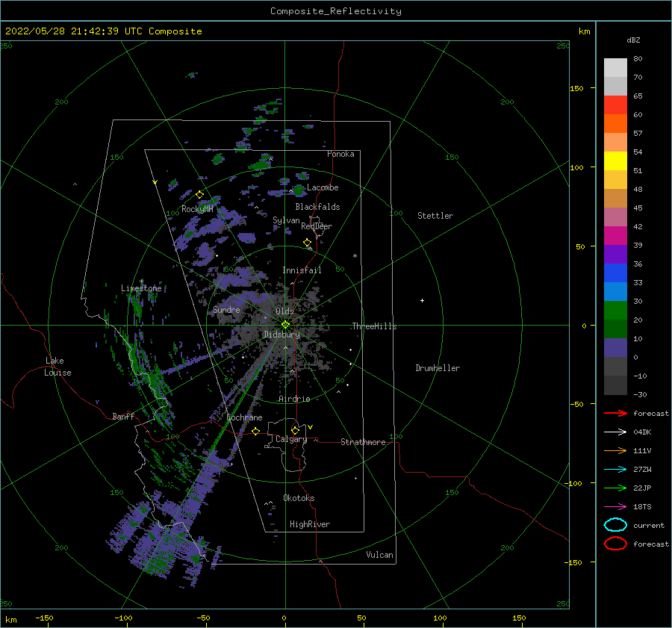Click the Drumheller town label

[438, 368]
